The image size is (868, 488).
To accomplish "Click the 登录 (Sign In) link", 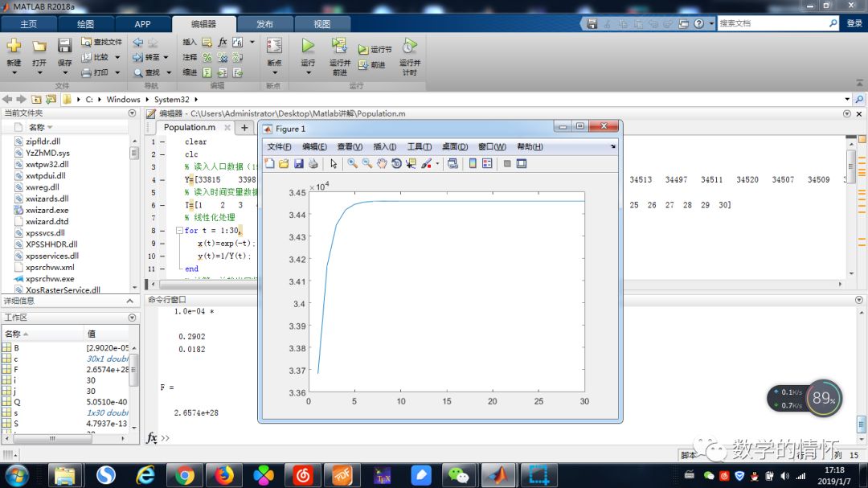I will coord(854,23).
